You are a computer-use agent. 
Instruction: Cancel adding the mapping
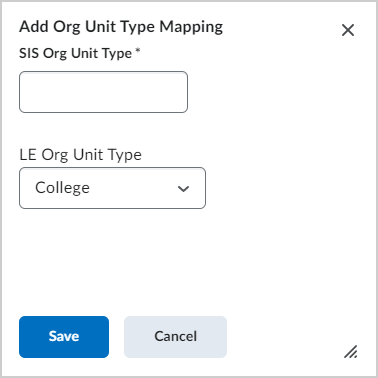175,337
